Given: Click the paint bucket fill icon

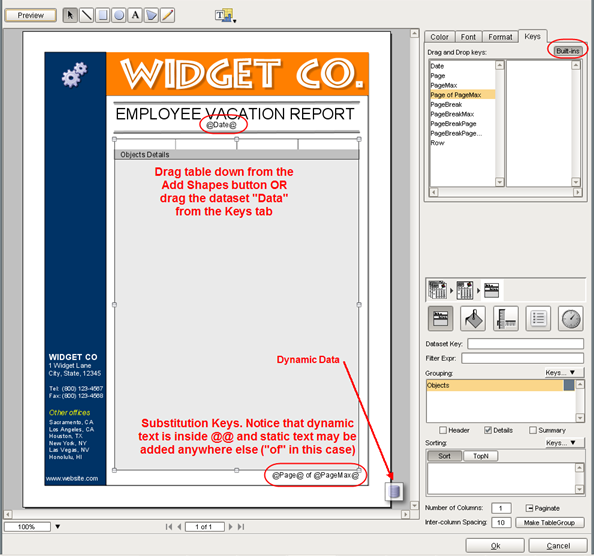Looking at the screenshot, I should (473, 319).
